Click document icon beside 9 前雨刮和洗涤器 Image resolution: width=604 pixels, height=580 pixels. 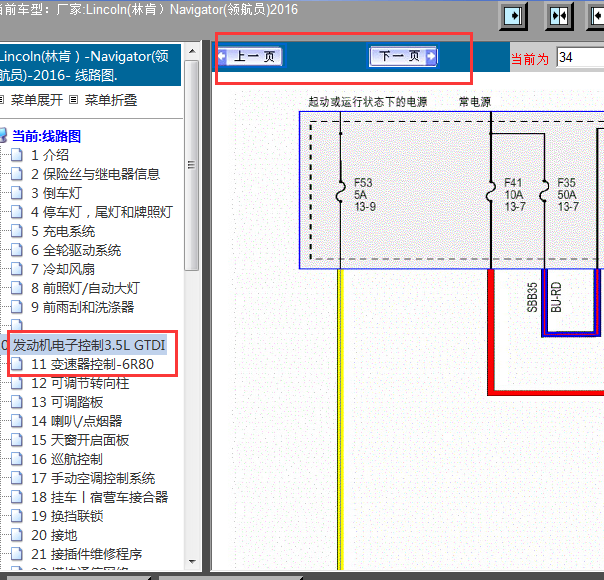coord(17,306)
